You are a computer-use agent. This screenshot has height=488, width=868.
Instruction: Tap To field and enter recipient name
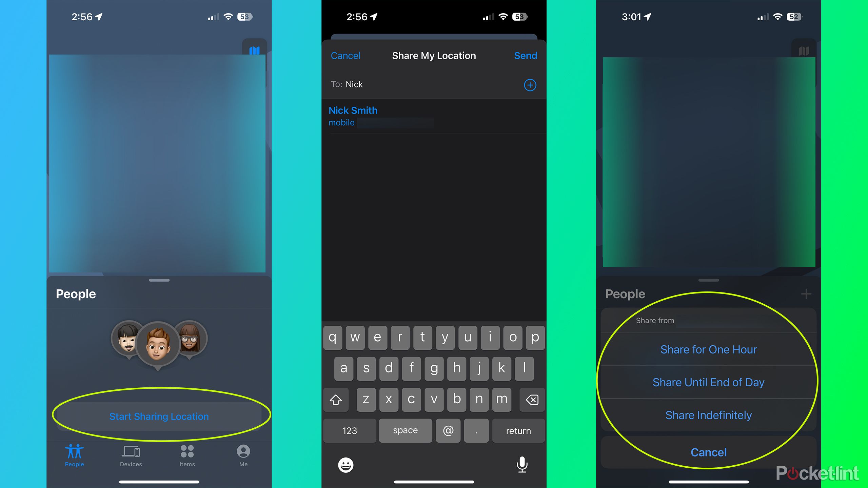pyautogui.click(x=434, y=83)
